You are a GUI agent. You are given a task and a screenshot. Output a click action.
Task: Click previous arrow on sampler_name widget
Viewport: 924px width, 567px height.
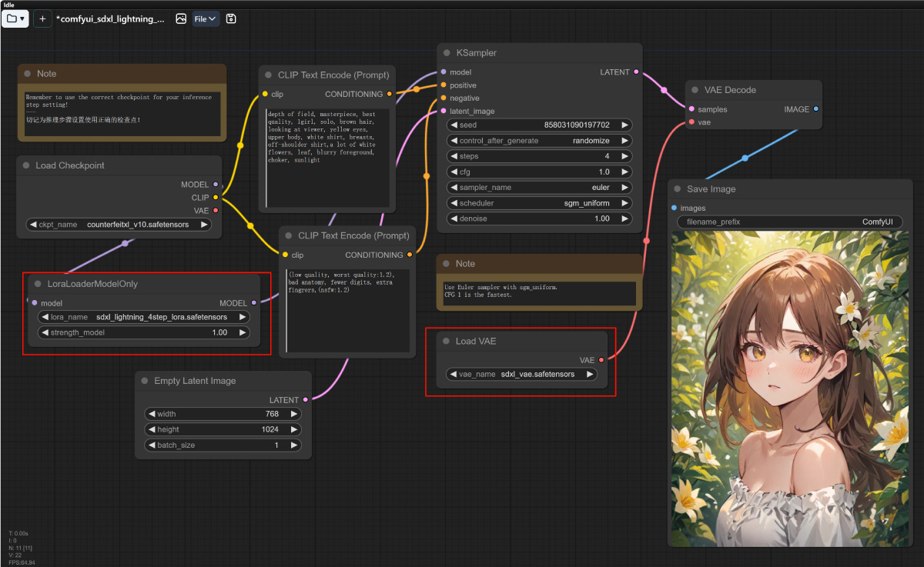pos(454,188)
